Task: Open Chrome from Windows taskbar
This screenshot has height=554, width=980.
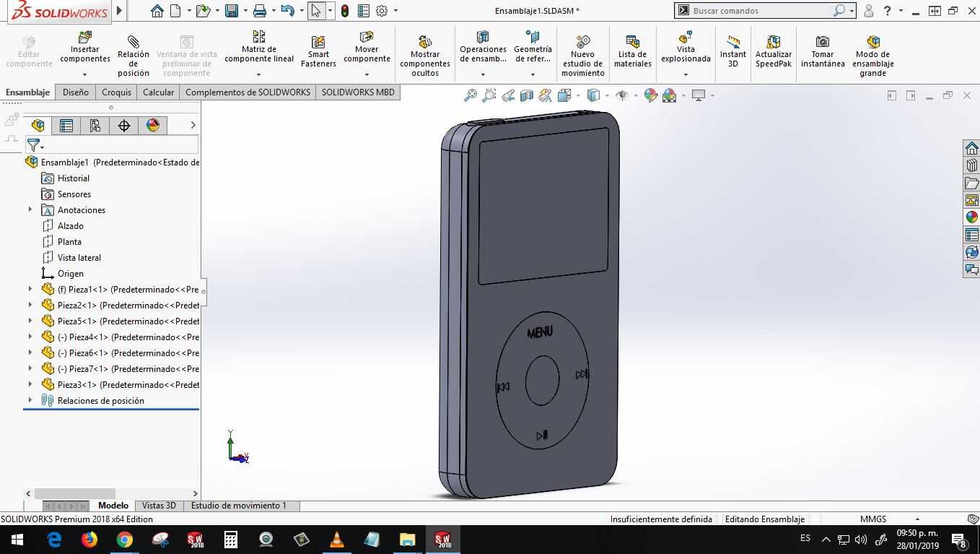Action: point(124,540)
